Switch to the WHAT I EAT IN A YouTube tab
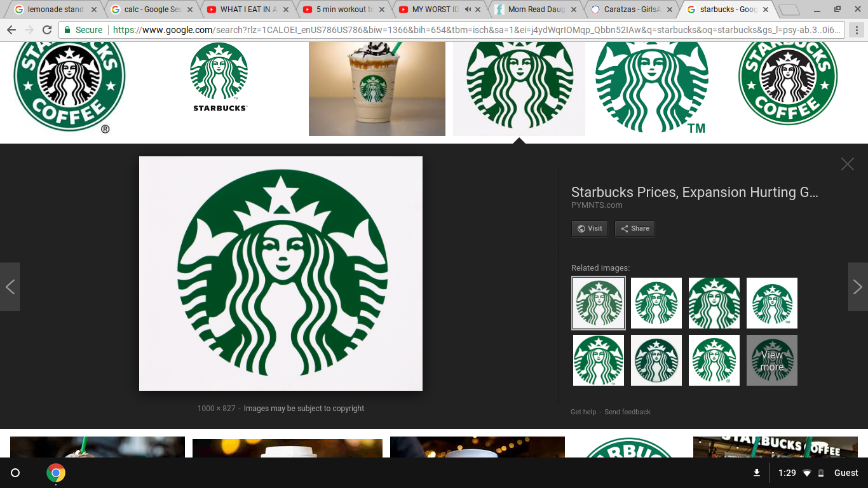 [248, 10]
